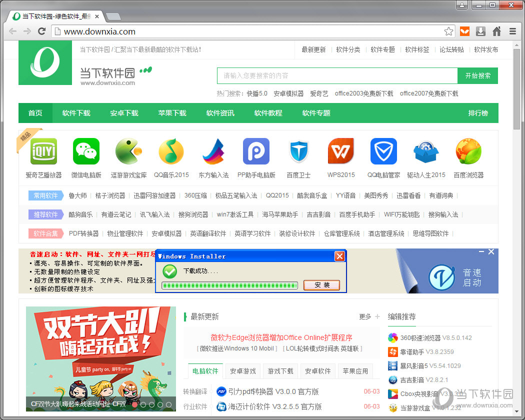Open the 软件分类 top link
The height and width of the screenshot is (420, 525).
point(348,49)
